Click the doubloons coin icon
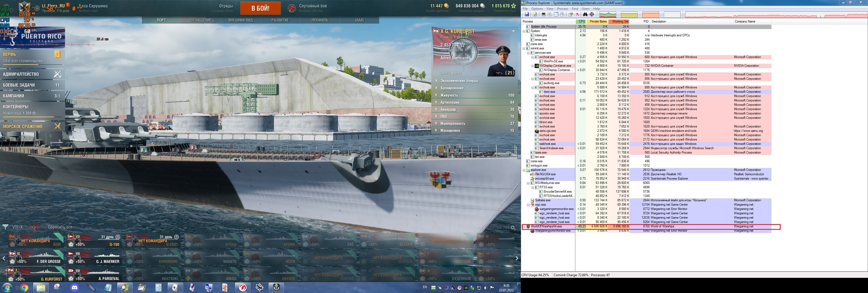Viewport: 868px width, 293px height. coord(446,6)
